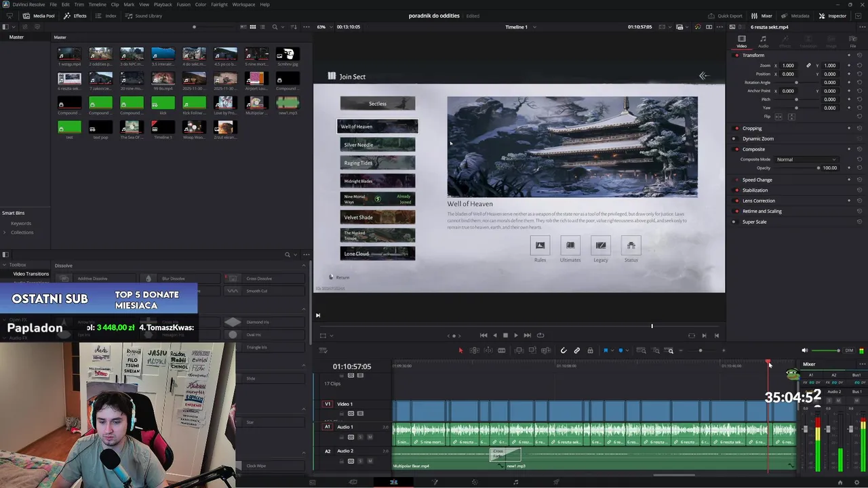Stop playback in the viewer
The image size is (868, 488).
click(x=505, y=335)
